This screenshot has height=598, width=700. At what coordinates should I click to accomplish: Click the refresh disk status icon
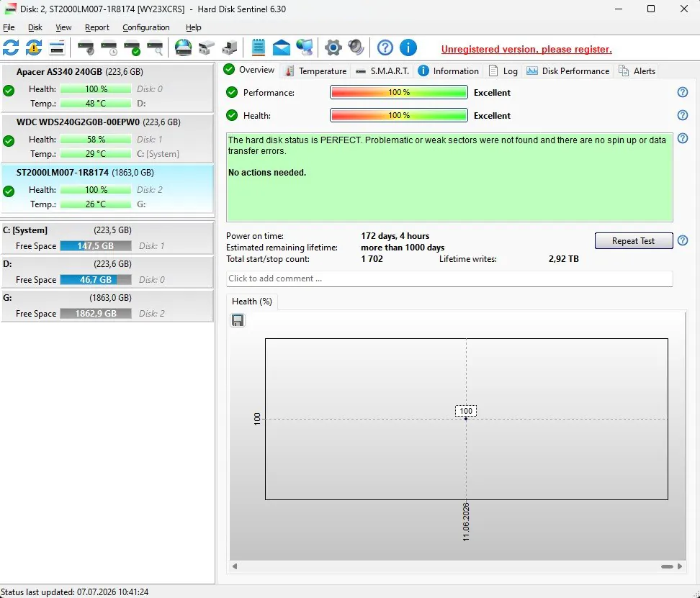11,47
